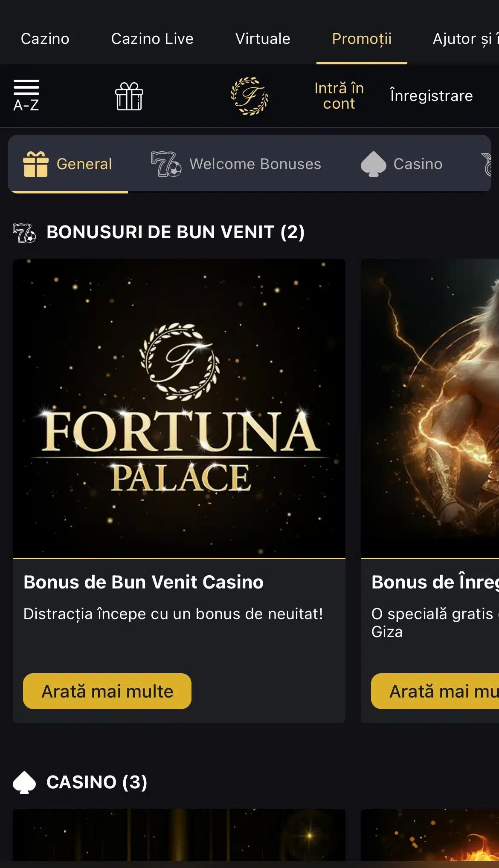
Task: Tap the Fortuna Palace laurel logo
Action: click(249, 96)
